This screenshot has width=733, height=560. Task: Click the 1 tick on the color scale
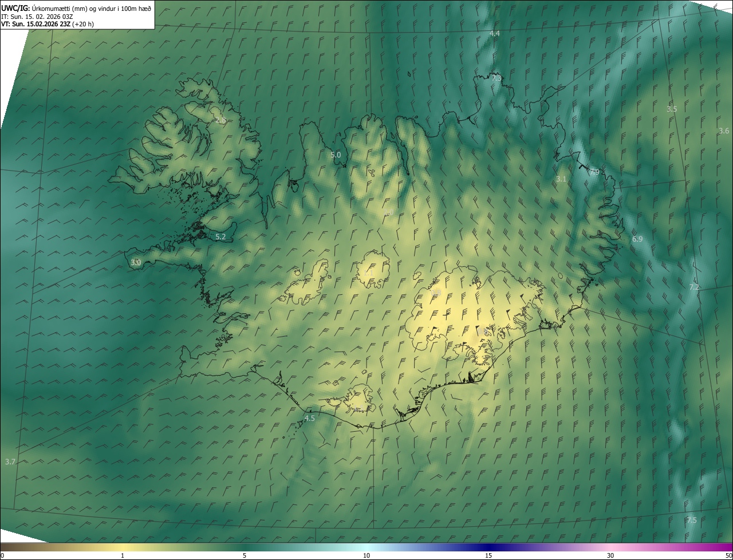coord(123,555)
